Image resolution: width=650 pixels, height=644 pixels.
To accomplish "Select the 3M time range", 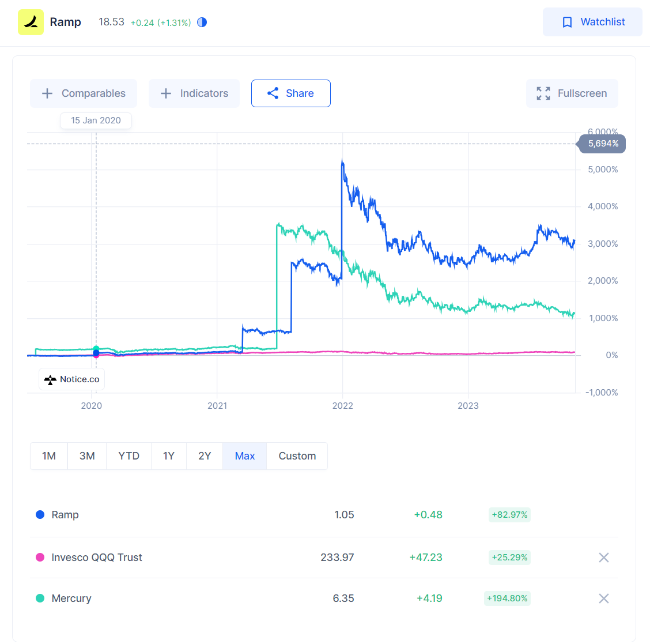I will pyautogui.click(x=87, y=456).
